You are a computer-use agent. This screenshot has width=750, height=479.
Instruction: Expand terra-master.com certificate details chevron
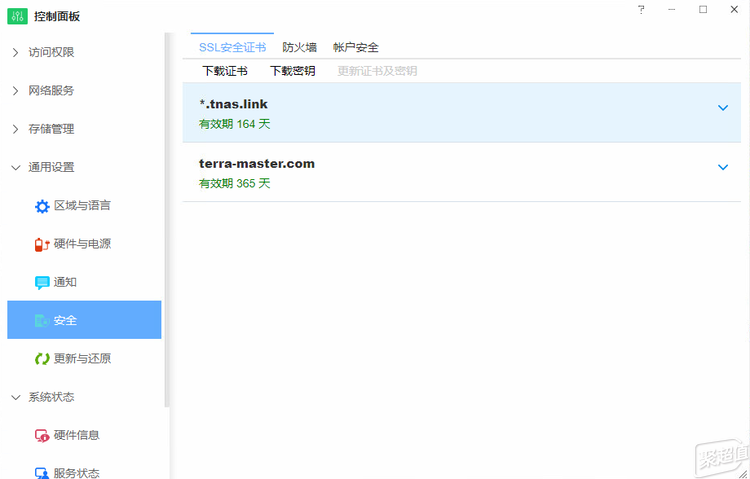pos(723,167)
